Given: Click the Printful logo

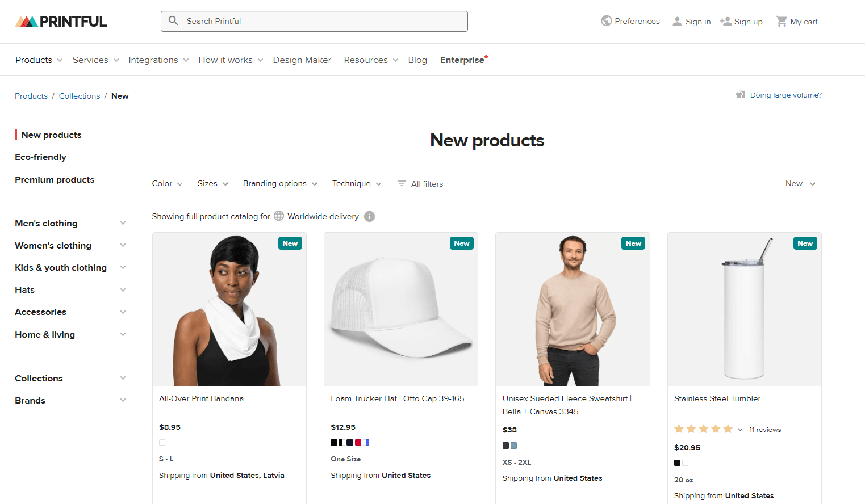Looking at the screenshot, I should [60, 21].
